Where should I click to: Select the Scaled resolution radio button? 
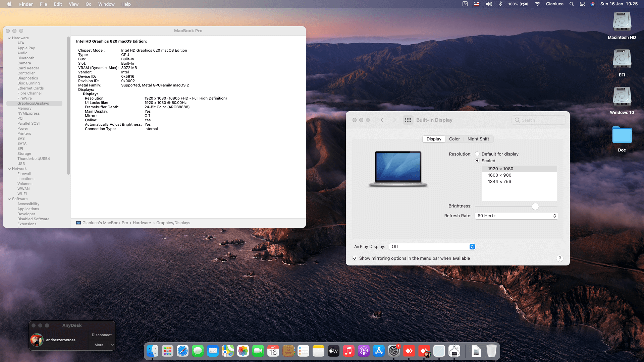[x=477, y=161]
